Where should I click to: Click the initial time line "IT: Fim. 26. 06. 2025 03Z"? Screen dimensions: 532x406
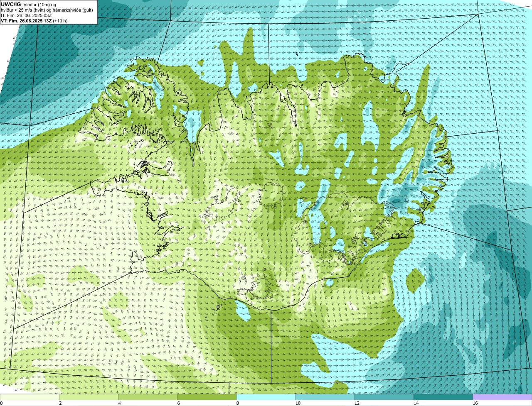click(26, 15)
